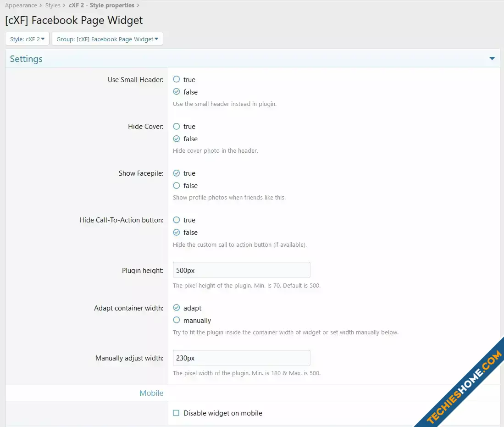
Task: Select true for Hide Call-To-Action button
Action: 177,220
